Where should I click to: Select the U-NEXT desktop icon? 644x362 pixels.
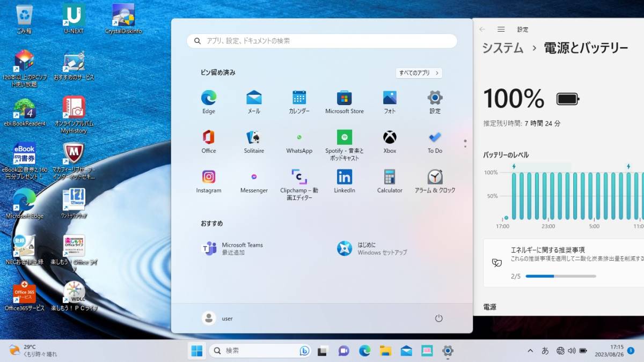[74, 19]
